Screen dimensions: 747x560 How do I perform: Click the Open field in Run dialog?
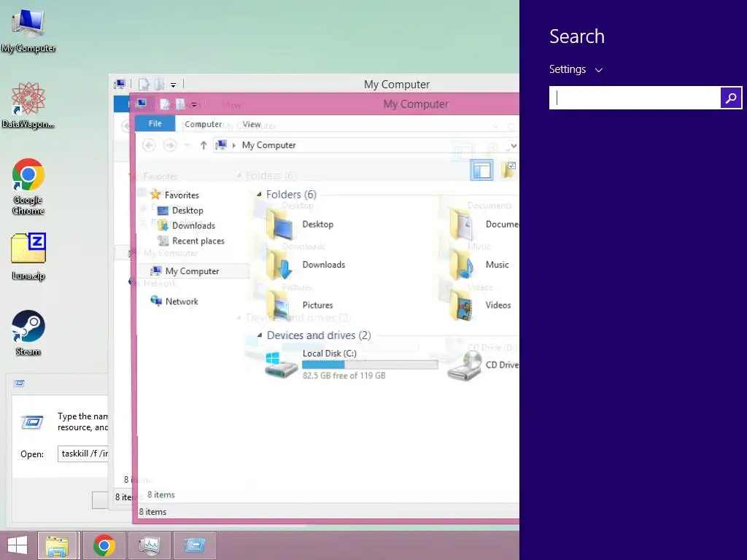coord(83,454)
